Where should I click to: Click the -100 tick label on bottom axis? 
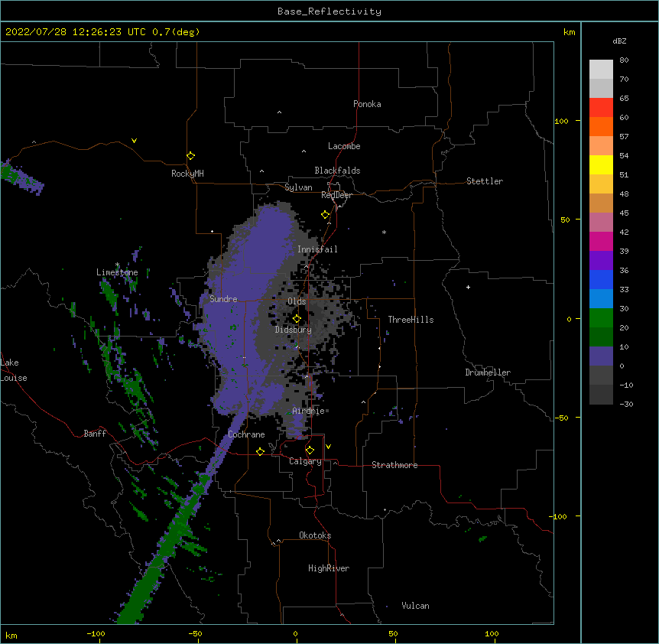coord(96,633)
